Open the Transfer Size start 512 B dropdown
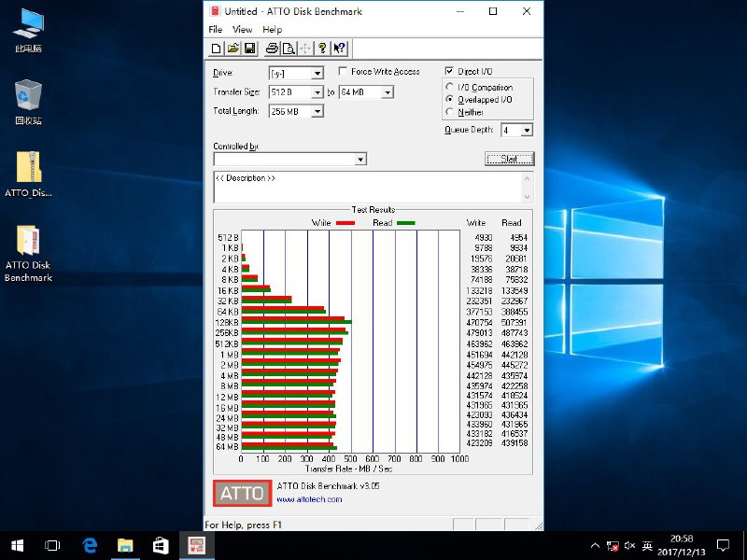 click(x=317, y=91)
